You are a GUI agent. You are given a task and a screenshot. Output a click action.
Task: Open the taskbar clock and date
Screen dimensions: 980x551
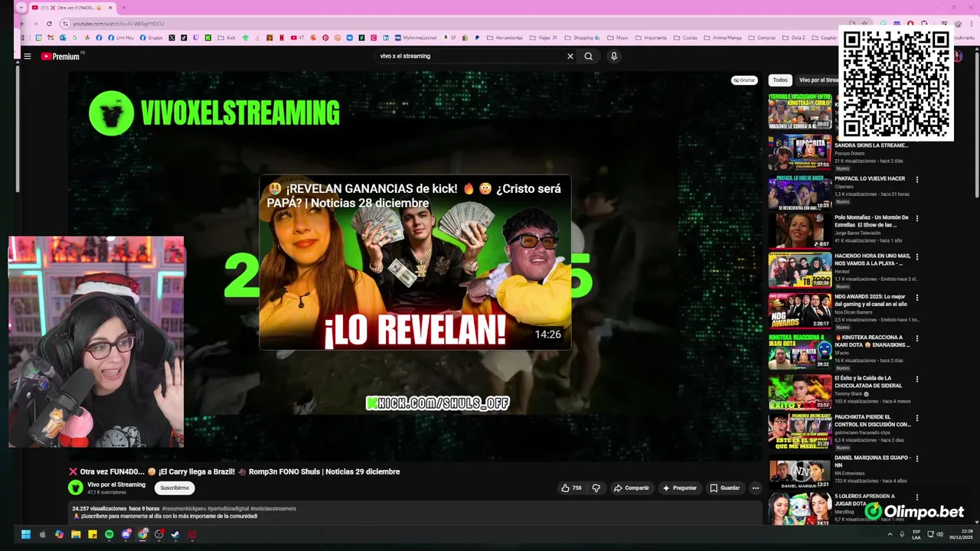961,534
